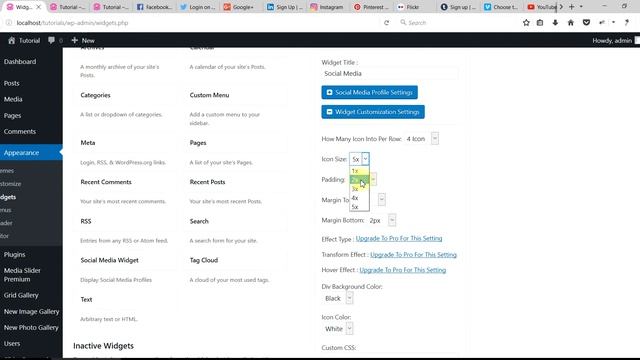Choose 2x in Icon Size list

[x=359, y=180]
